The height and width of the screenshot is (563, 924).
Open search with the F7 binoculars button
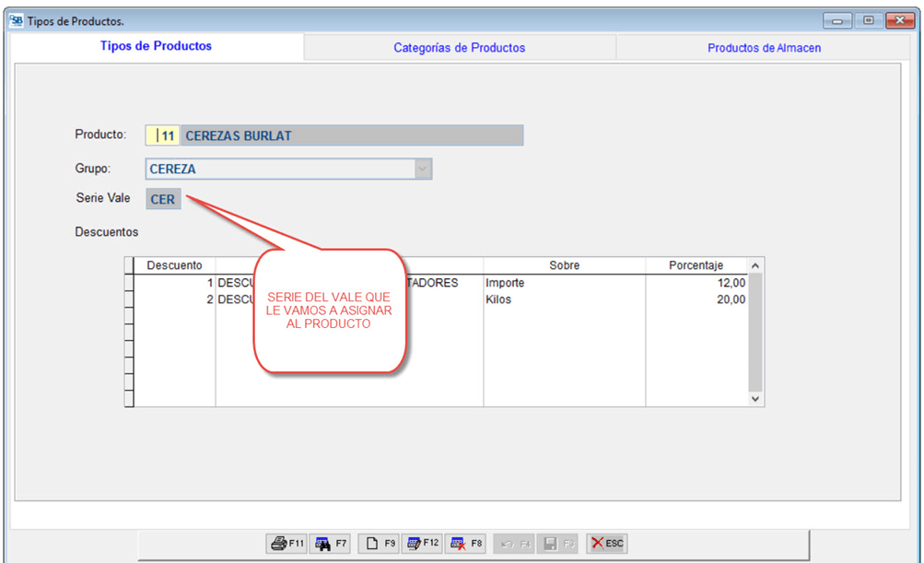(x=332, y=544)
